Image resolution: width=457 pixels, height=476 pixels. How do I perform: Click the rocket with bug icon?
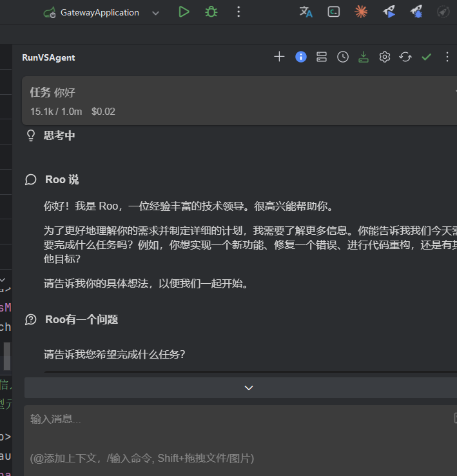click(x=416, y=12)
